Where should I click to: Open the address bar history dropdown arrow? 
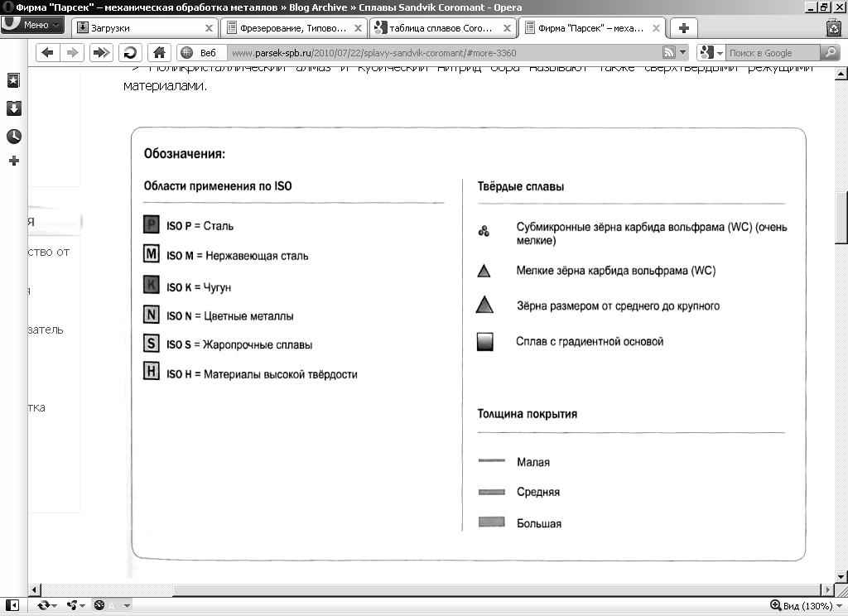coord(682,52)
